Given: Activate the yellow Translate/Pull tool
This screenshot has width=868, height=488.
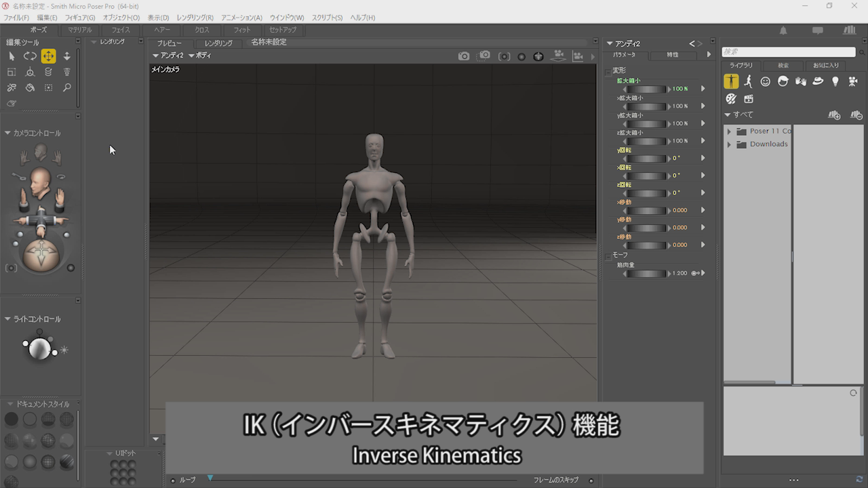Looking at the screenshot, I should (x=48, y=56).
